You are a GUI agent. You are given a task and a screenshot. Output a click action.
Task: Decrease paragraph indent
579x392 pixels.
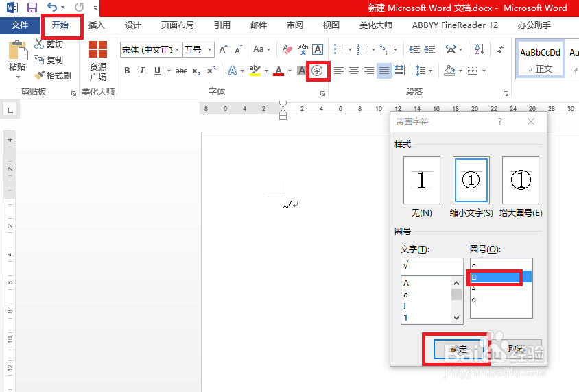(414, 49)
